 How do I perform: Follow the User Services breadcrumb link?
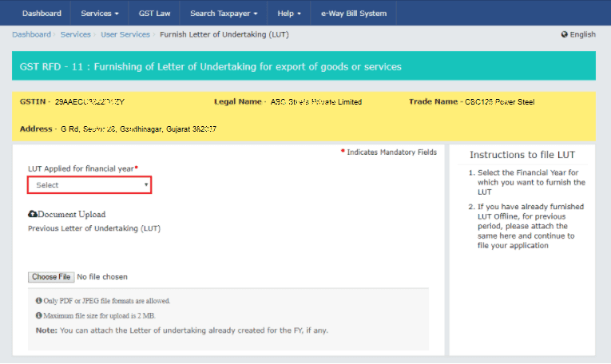pyautogui.click(x=125, y=34)
